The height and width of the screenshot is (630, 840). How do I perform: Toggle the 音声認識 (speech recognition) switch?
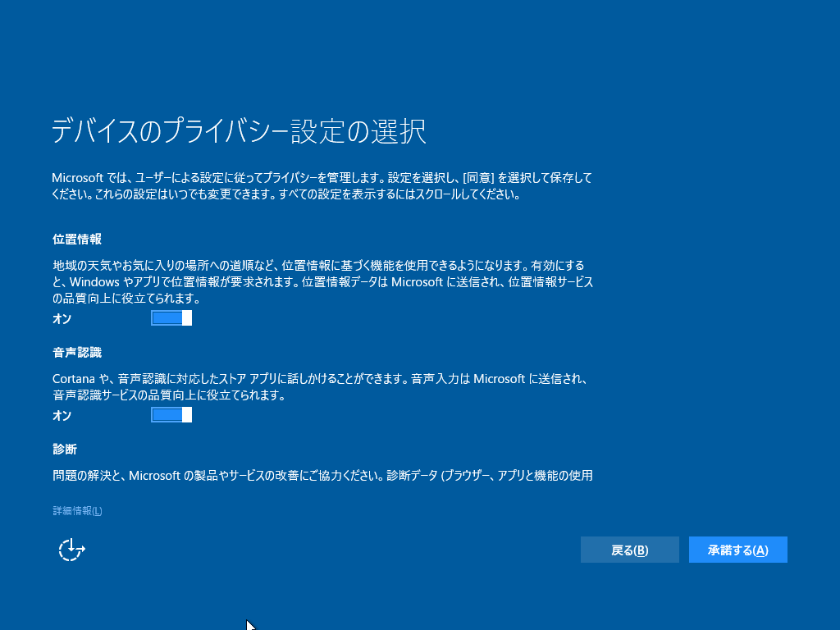(171, 414)
